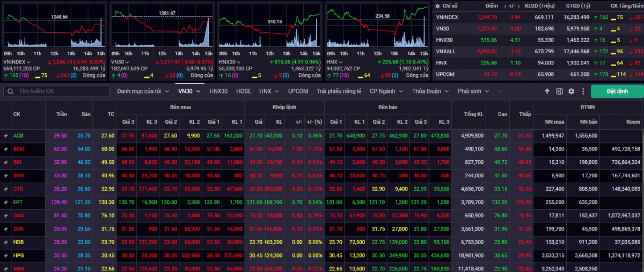The width and height of the screenshot is (644, 272).
Task: Open the VNINDEX intraday chart
Action: [55, 26]
